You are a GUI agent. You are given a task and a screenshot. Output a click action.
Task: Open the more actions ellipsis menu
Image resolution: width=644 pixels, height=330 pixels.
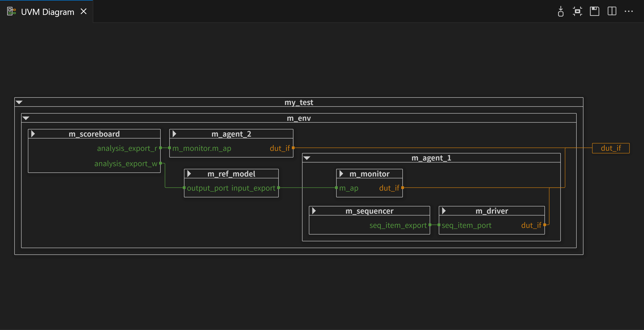[629, 11]
